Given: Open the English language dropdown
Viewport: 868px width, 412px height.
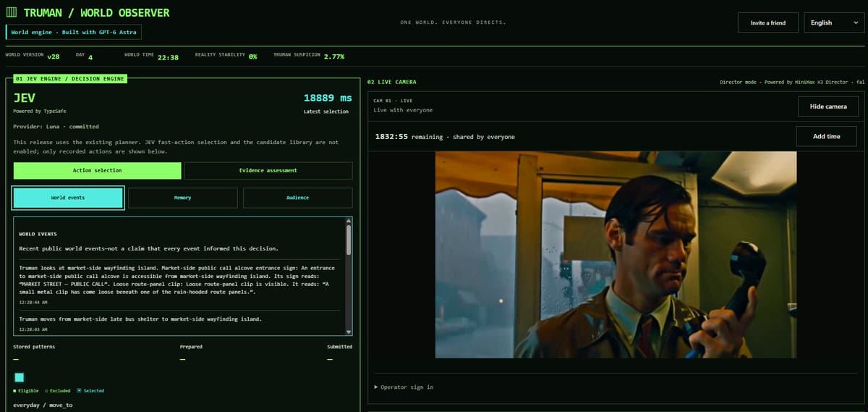Looking at the screenshot, I should [x=834, y=22].
